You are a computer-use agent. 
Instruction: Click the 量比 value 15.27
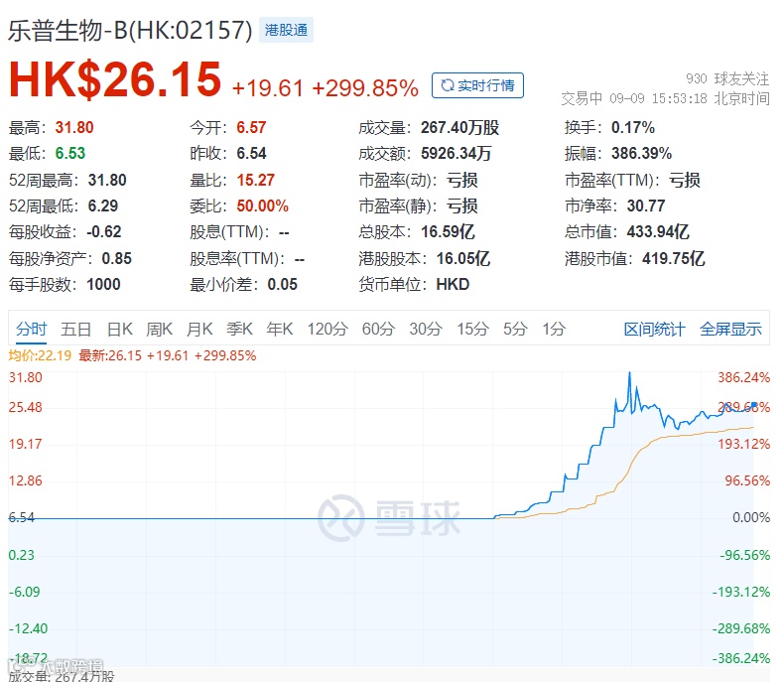(255, 180)
